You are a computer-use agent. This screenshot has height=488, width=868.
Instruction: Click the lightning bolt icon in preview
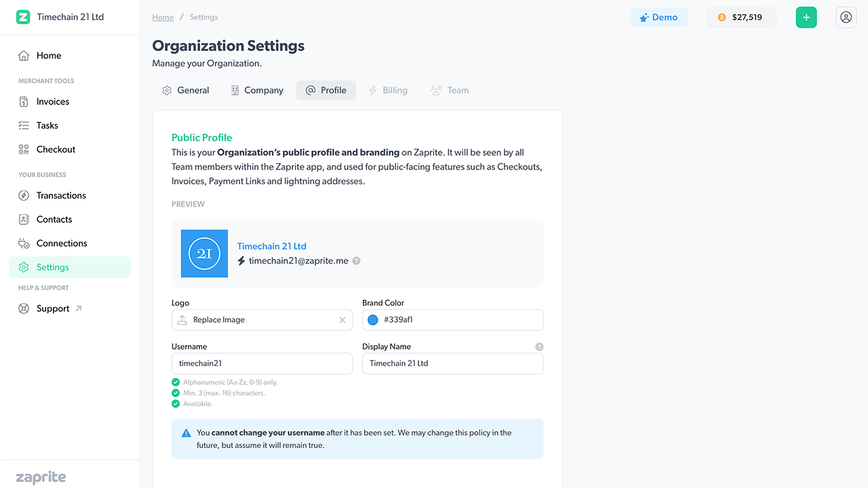click(x=241, y=261)
